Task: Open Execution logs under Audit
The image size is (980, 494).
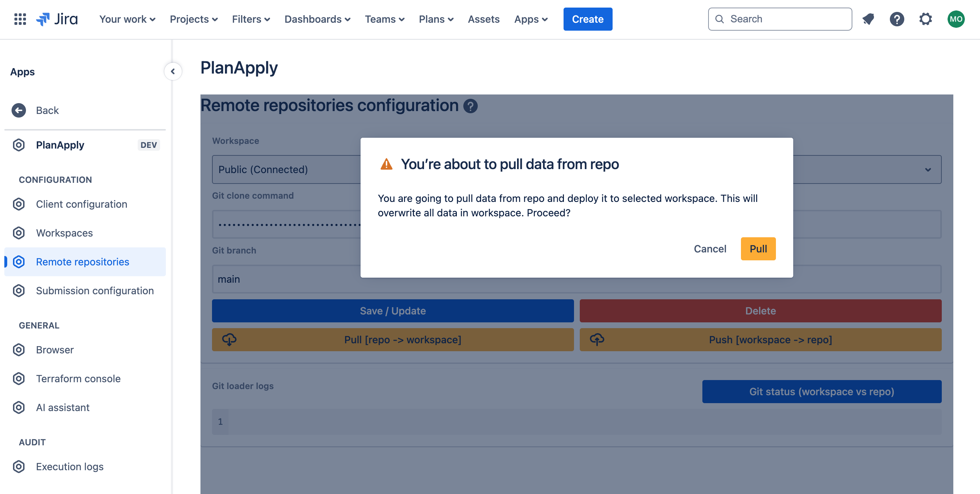Action: tap(70, 466)
